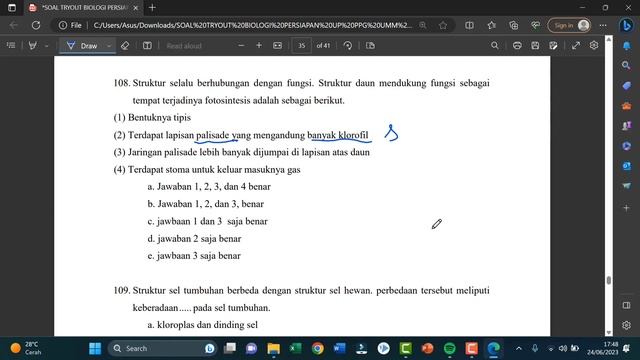This screenshot has width=640, height=360.
Task: Click the Save as icon
Action: [x=553, y=45]
